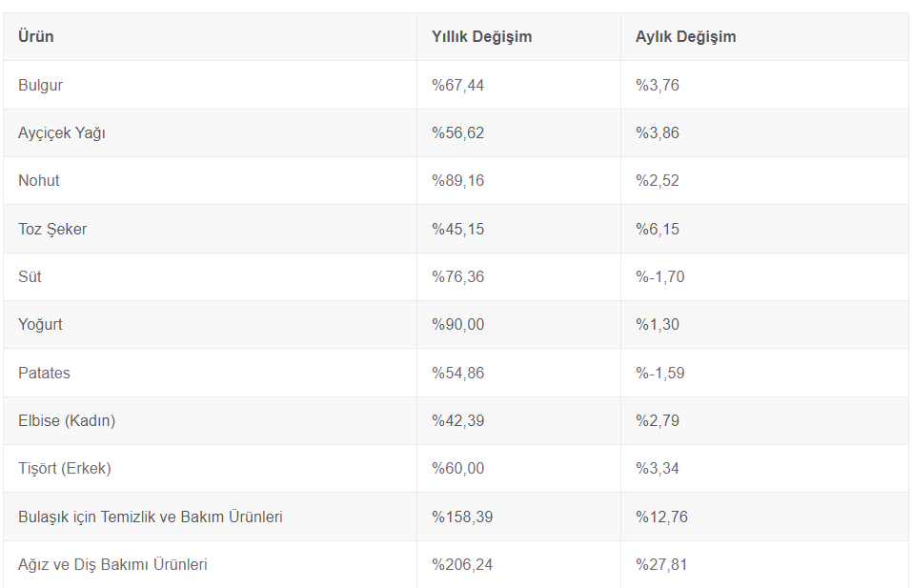Image resolution: width=912 pixels, height=588 pixels.
Task: Select Bulaşık için Temizlik ve Bakım Ürünleri
Action: pos(151,517)
